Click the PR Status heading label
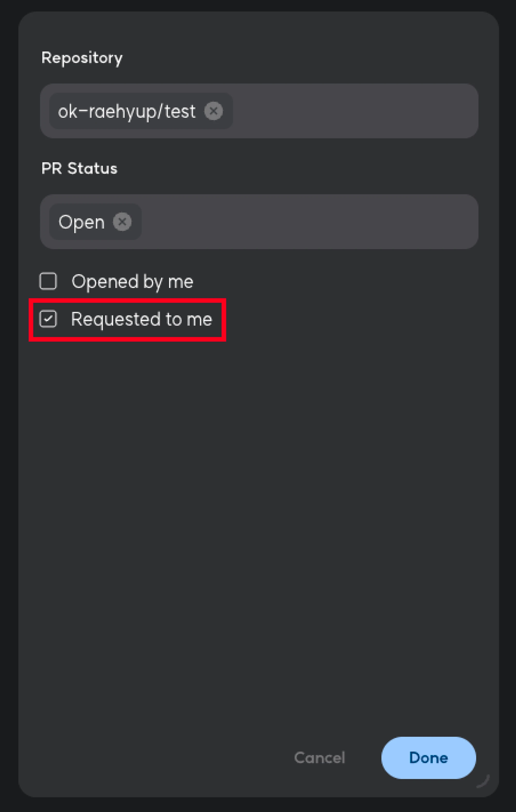Image resolution: width=516 pixels, height=812 pixels. (x=79, y=168)
